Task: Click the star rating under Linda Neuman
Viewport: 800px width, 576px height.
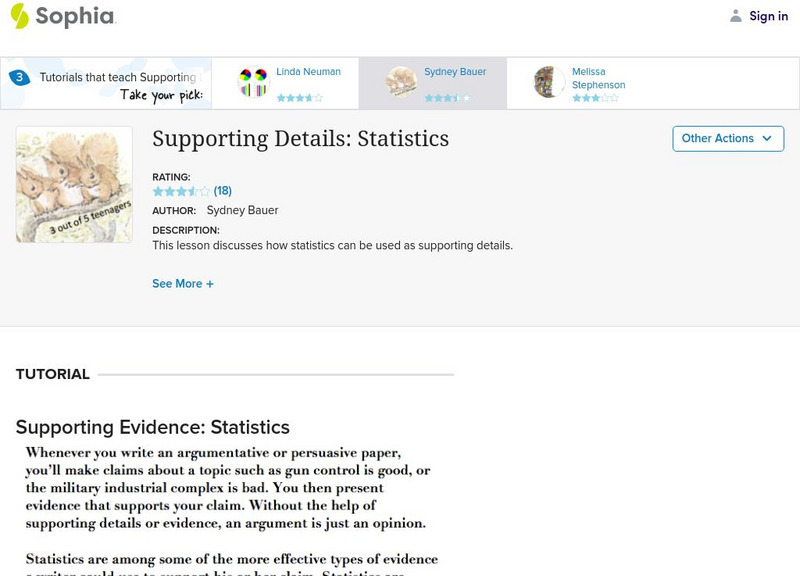Action: pyautogui.click(x=299, y=98)
